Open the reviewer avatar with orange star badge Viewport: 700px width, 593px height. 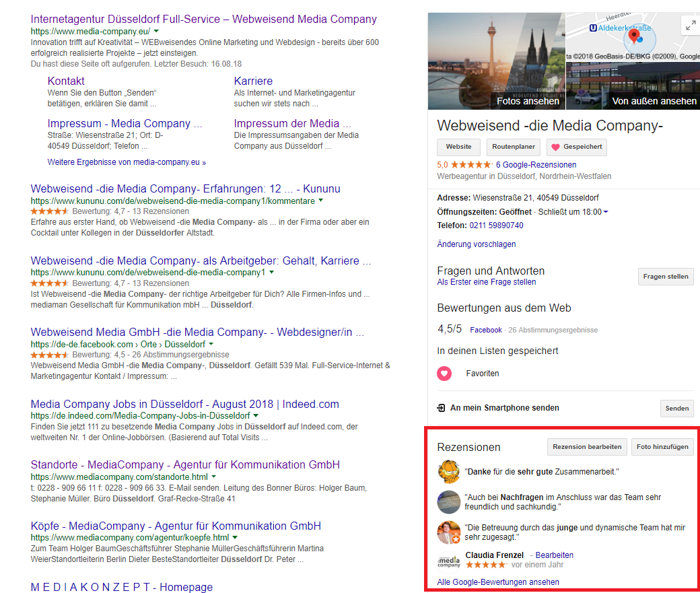tap(449, 532)
